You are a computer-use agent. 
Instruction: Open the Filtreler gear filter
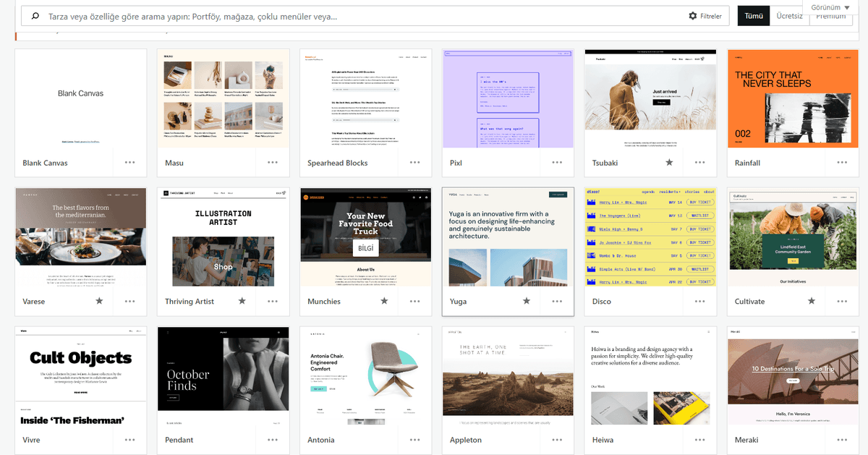(705, 16)
